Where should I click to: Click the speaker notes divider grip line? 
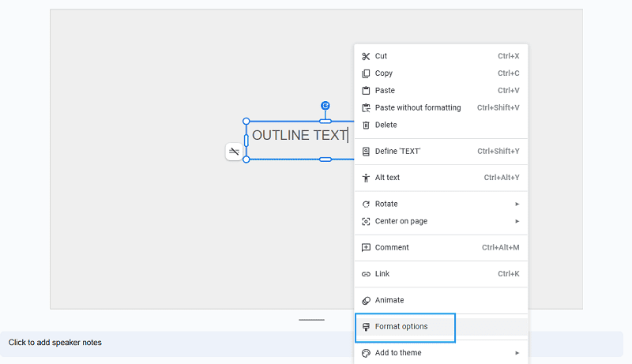click(311, 320)
